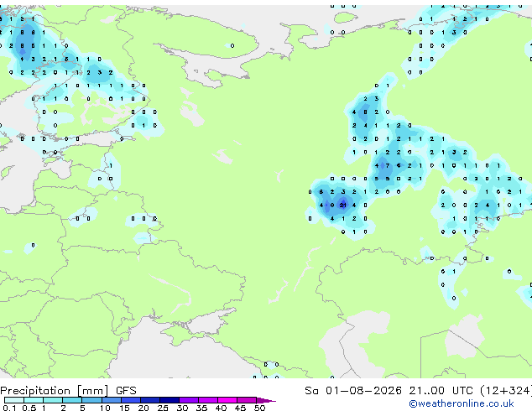
Task: Select the legend swatch between 15 and 20
Action: point(131,400)
